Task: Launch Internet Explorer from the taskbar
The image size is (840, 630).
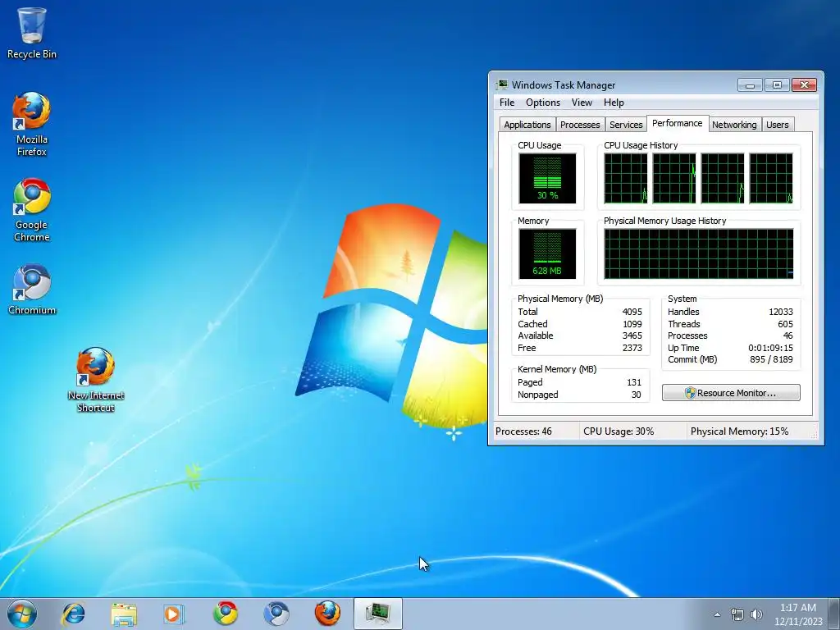Action: (x=73, y=614)
